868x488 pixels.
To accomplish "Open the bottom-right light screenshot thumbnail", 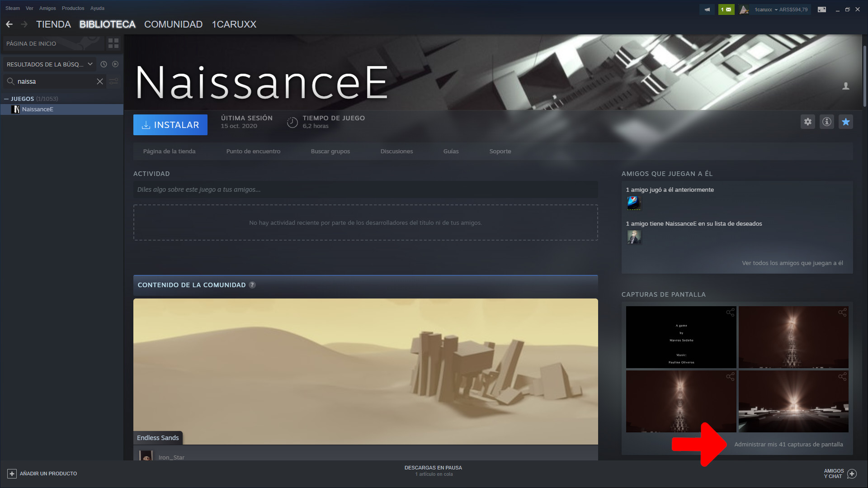I will pos(793,401).
